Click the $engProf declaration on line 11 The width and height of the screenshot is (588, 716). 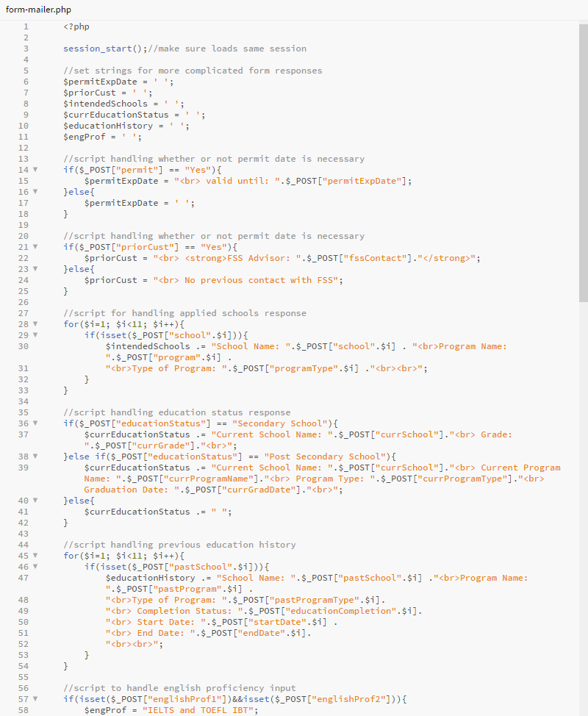click(x=103, y=137)
